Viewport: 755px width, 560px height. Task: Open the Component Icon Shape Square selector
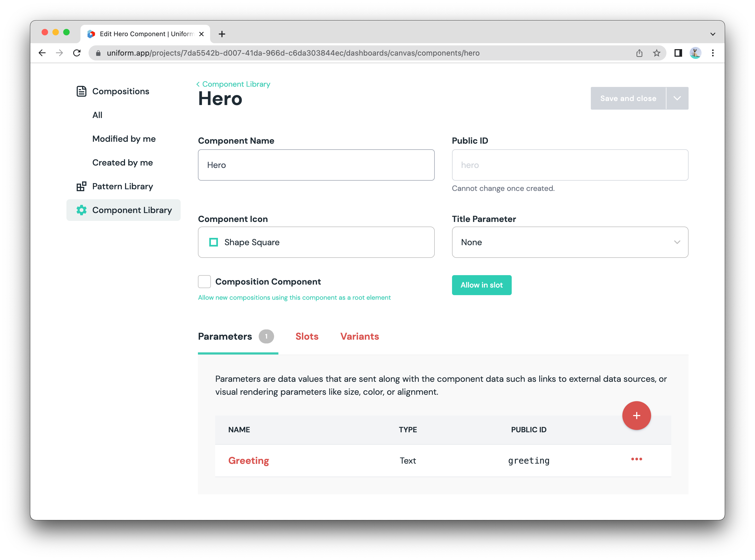click(316, 242)
